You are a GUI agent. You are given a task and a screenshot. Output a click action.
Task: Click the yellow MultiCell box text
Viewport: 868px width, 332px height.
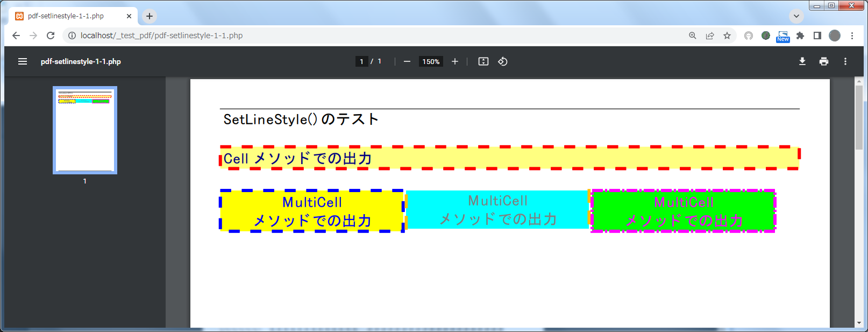point(312,211)
